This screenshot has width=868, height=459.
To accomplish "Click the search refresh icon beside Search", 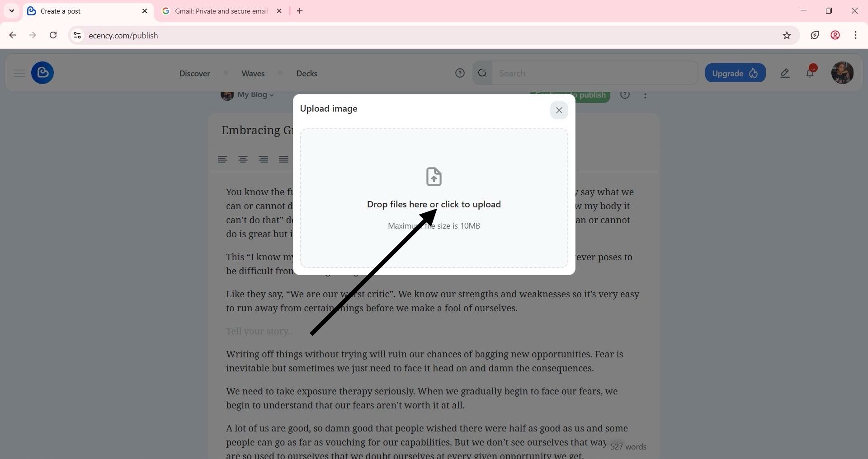I will (x=482, y=73).
